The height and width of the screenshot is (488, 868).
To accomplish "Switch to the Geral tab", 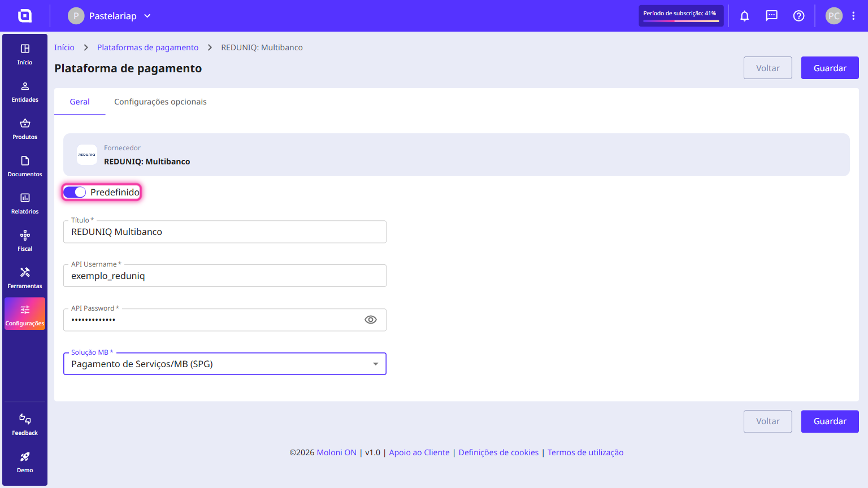I will 80,102.
